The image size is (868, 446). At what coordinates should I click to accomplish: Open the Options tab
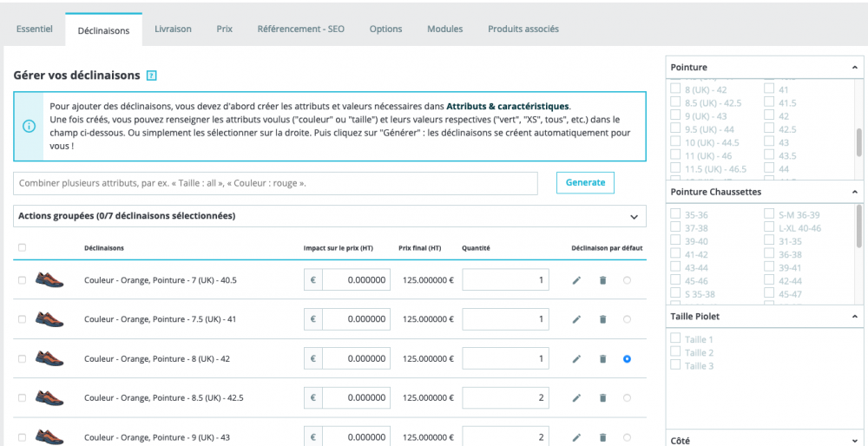[x=386, y=29]
